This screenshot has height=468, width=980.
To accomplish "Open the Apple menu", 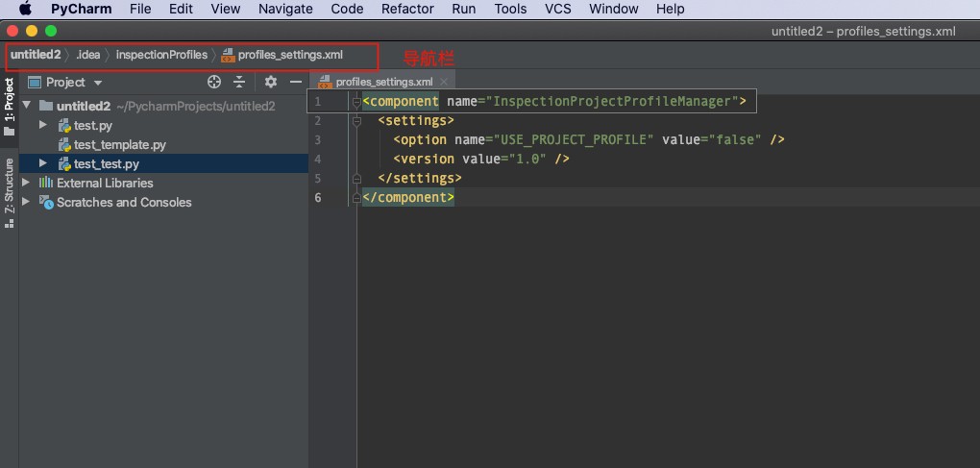I will pos(25,9).
